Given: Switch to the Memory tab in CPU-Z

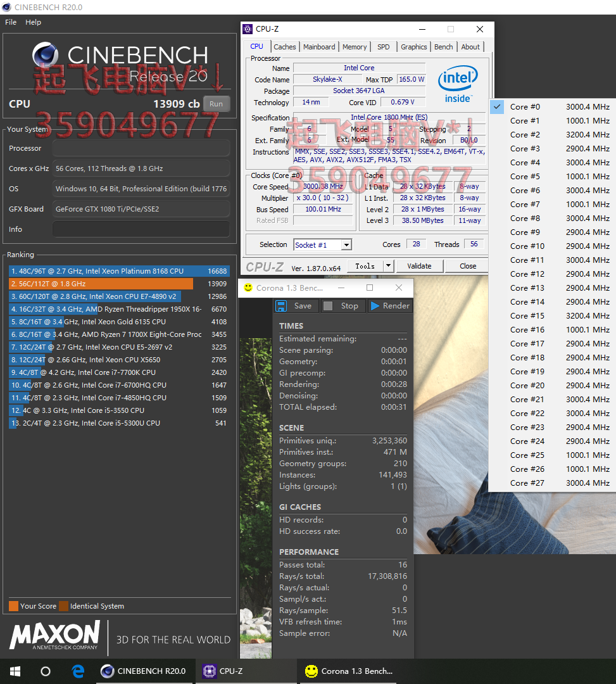Looking at the screenshot, I should [355, 47].
